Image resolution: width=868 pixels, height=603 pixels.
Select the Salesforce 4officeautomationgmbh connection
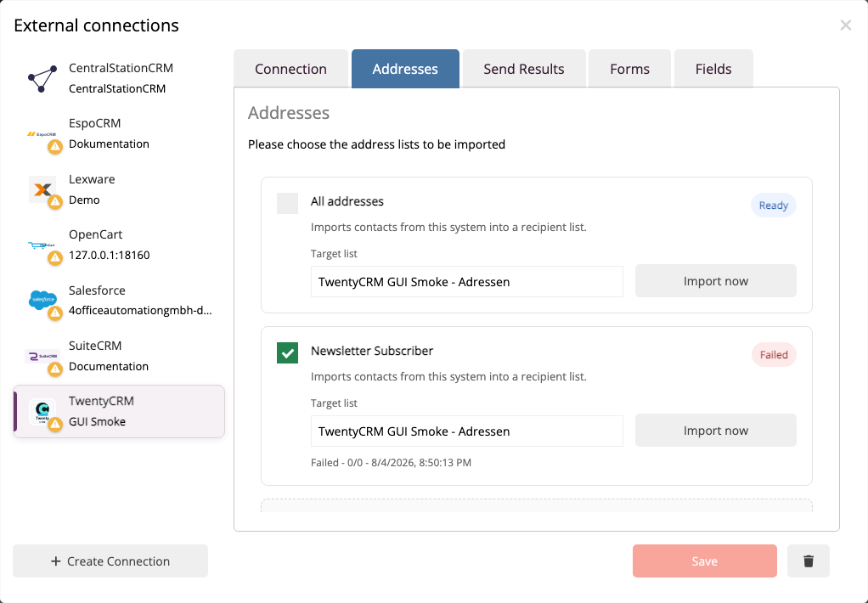[x=119, y=300]
